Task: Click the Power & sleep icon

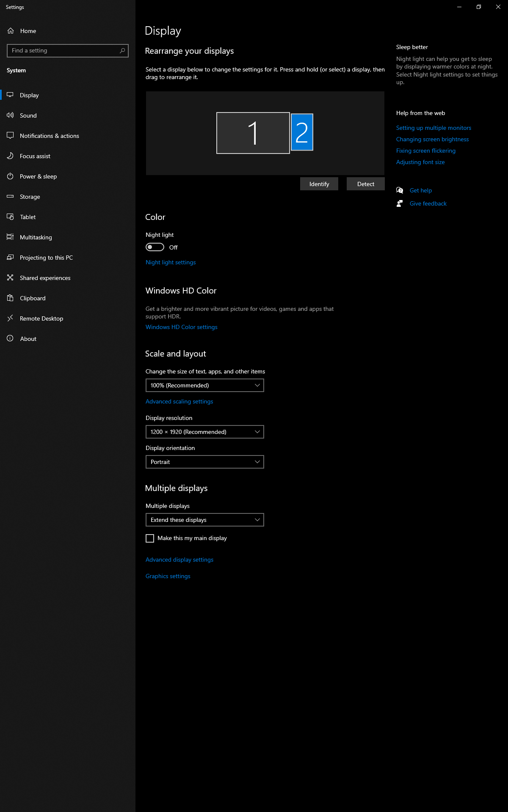Action: coord(10,176)
